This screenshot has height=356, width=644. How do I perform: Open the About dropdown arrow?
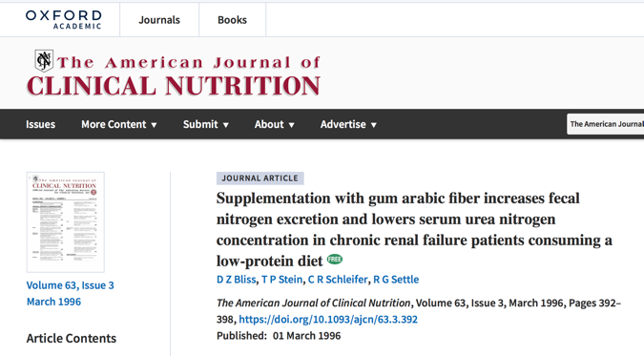tap(292, 125)
